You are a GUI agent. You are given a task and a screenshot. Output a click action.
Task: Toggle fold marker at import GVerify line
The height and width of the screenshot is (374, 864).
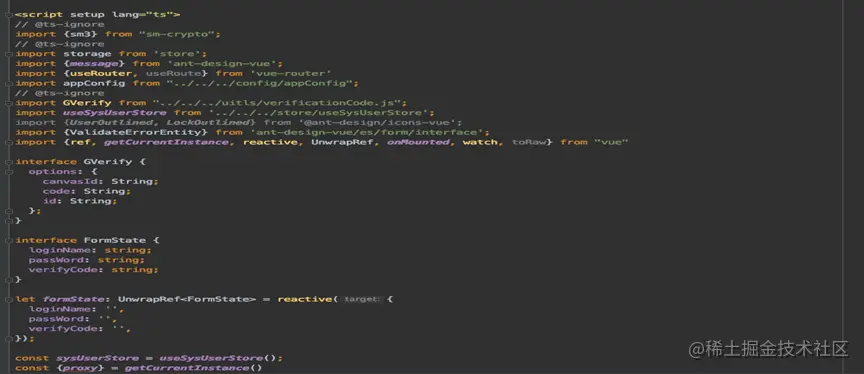pos(9,103)
